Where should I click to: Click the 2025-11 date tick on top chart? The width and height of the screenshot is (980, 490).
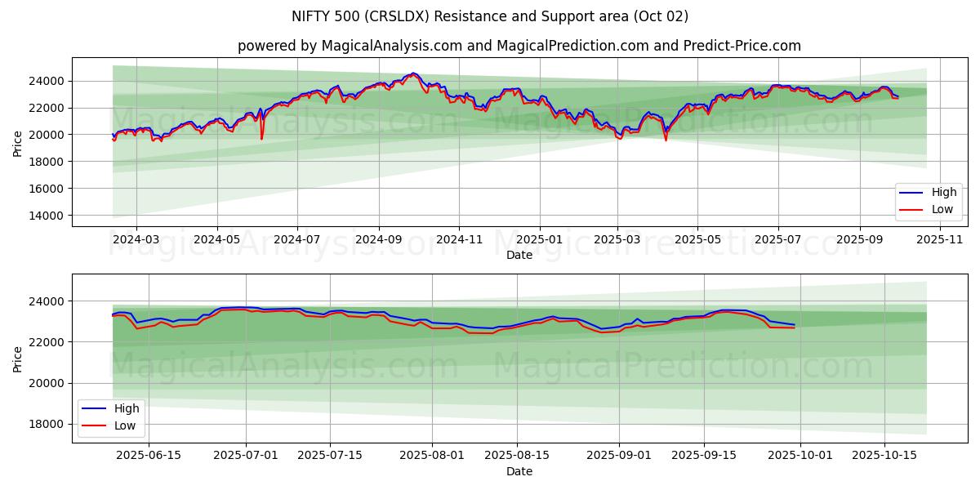[939, 241]
